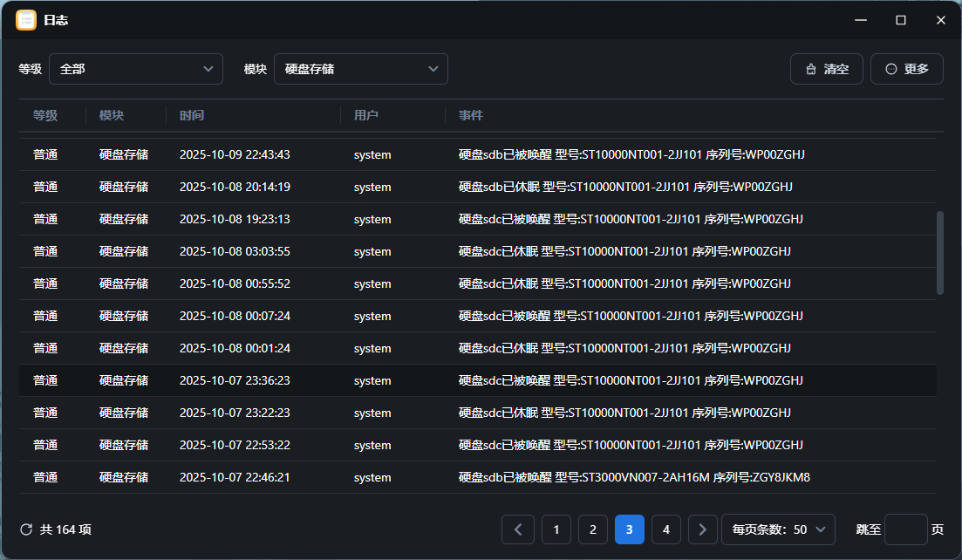Click the current page 3 button
962x560 pixels.
(630, 529)
